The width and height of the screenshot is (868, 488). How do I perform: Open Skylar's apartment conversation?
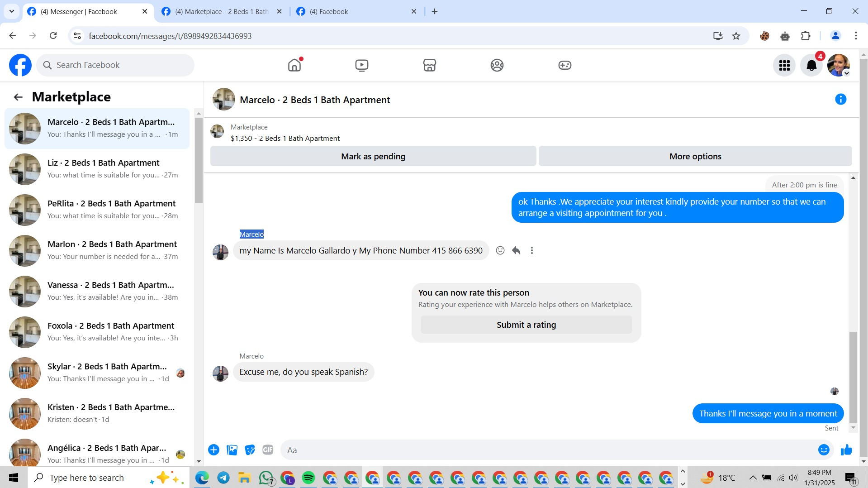(x=97, y=373)
